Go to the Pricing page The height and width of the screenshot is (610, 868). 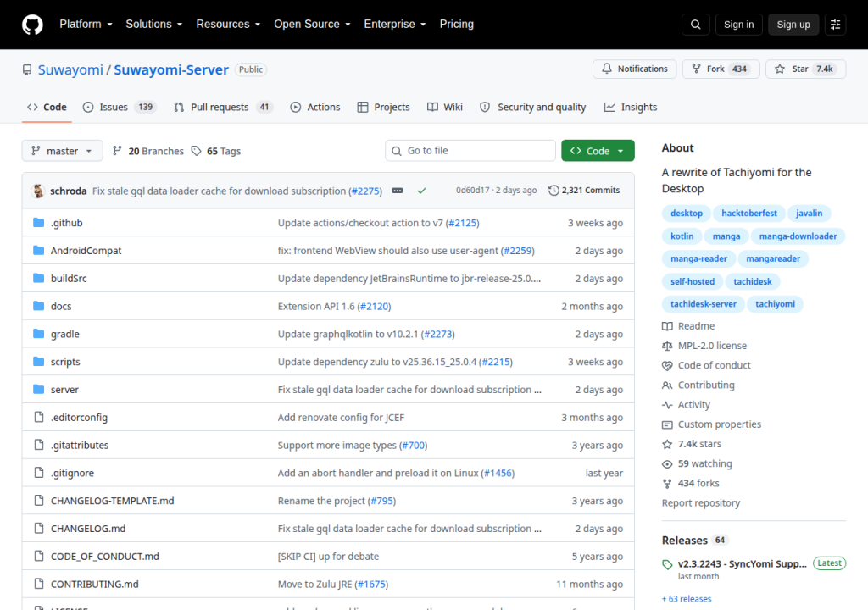click(x=457, y=25)
